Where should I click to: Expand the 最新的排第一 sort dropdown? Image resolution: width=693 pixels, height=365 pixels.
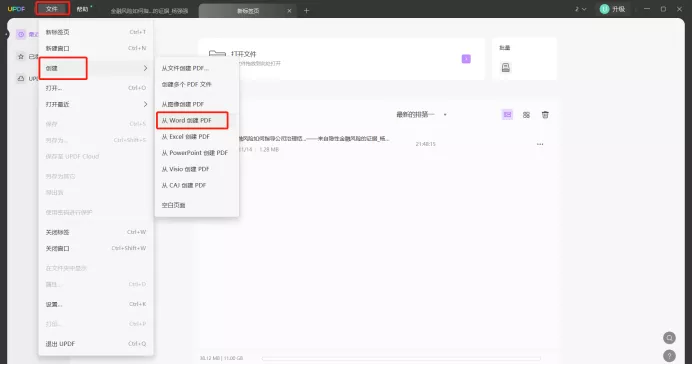(422, 115)
